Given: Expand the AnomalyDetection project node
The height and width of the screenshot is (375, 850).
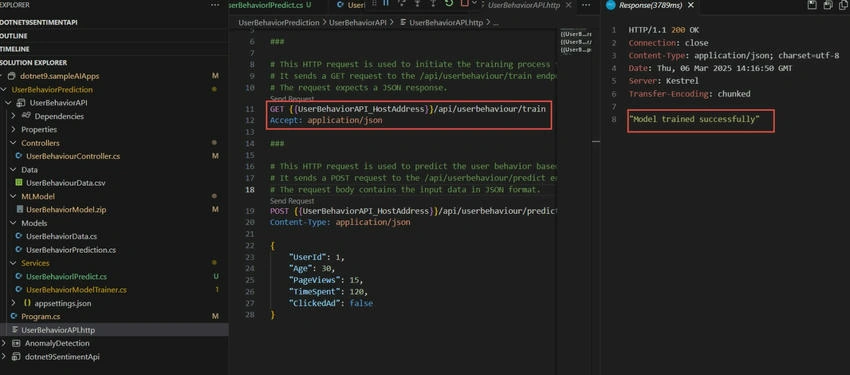Looking at the screenshot, I should coord(4,344).
